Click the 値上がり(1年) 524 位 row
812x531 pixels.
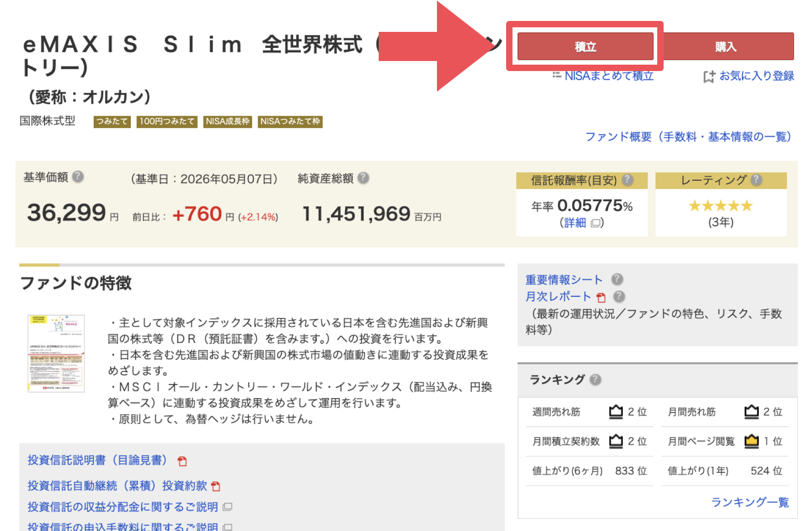(x=725, y=471)
